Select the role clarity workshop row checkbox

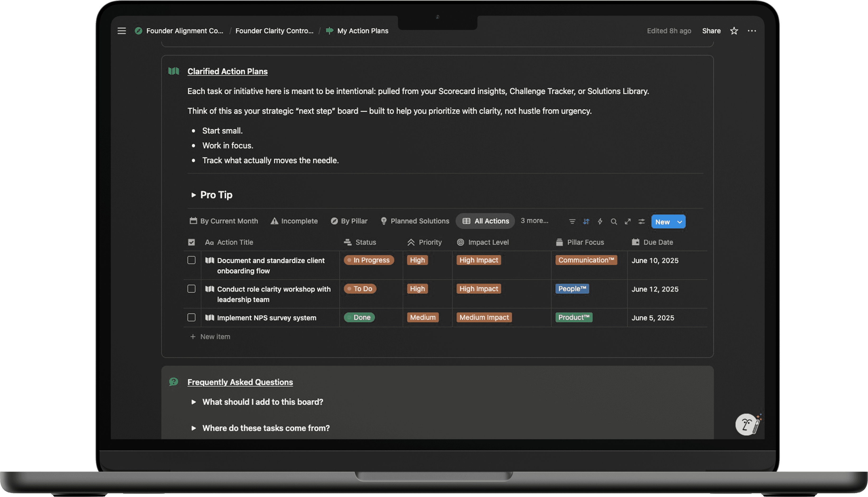click(191, 289)
